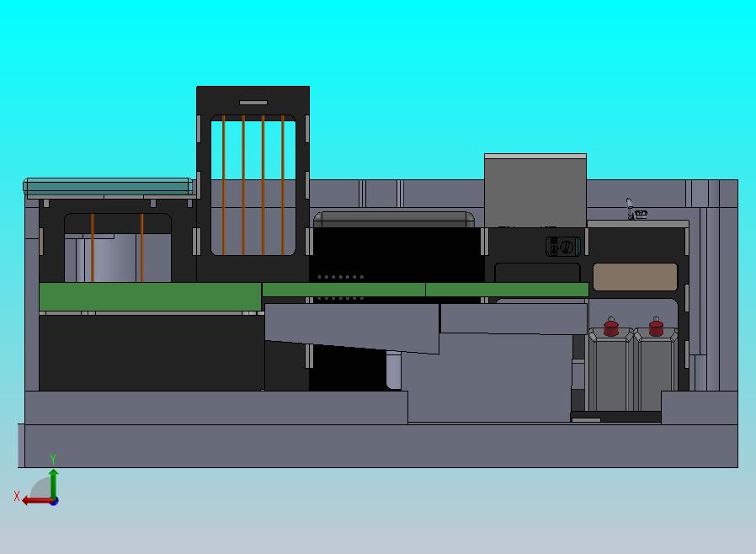Select the teal glass cover at top left
The width and height of the screenshot is (756, 554).
pyautogui.click(x=108, y=186)
